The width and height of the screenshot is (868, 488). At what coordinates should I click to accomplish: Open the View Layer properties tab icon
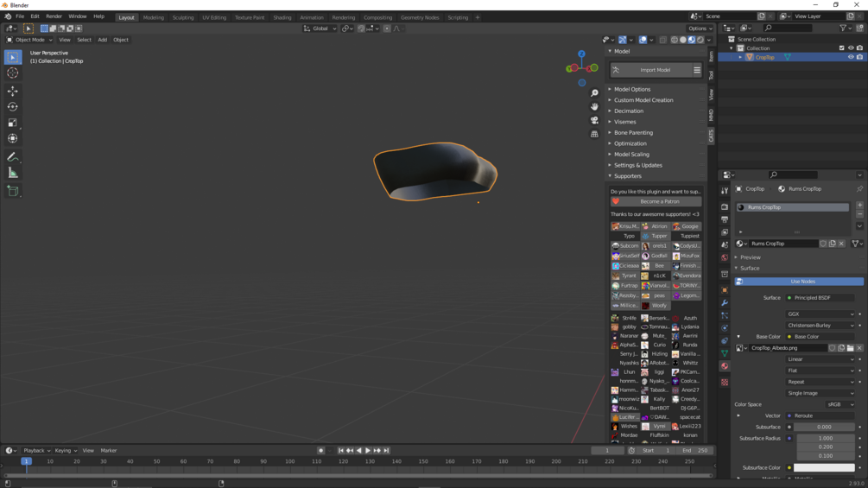tap(725, 232)
